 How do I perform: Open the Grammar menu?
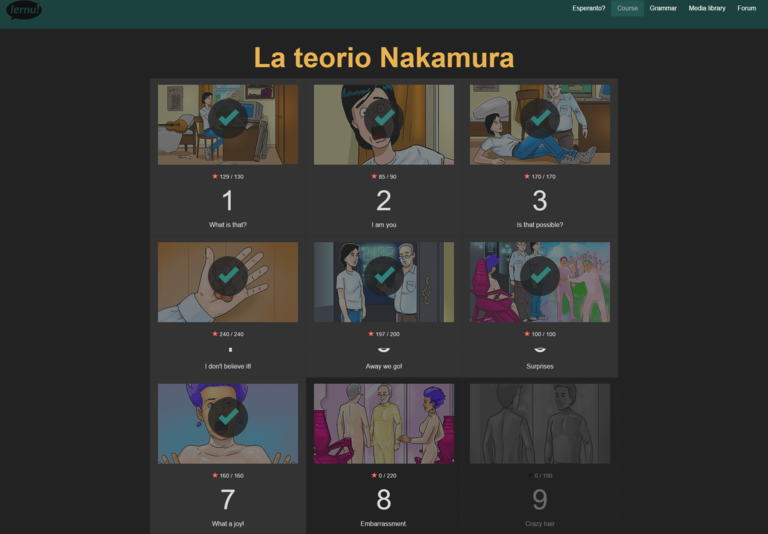[663, 8]
